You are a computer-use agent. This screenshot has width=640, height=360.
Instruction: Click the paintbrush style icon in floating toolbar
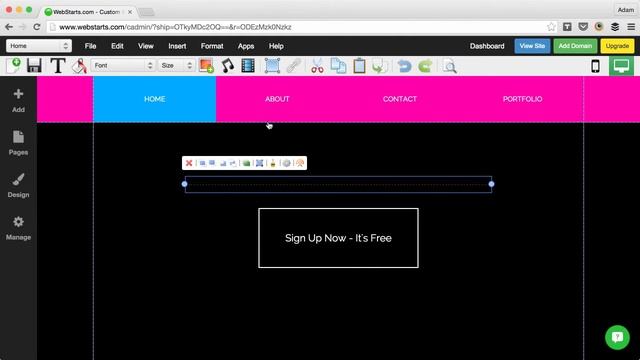(x=273, y=163)
